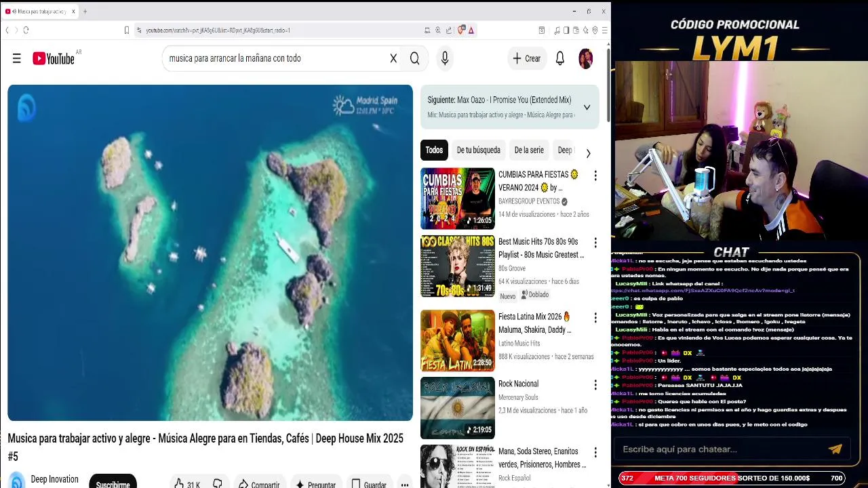868x488 pixels.
Task: Open options menu for Cumbias Para Fiestas
Action: pos(595,176)
